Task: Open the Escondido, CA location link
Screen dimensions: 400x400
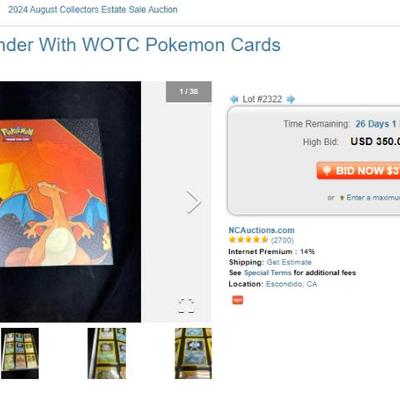Action: [291, 284]
